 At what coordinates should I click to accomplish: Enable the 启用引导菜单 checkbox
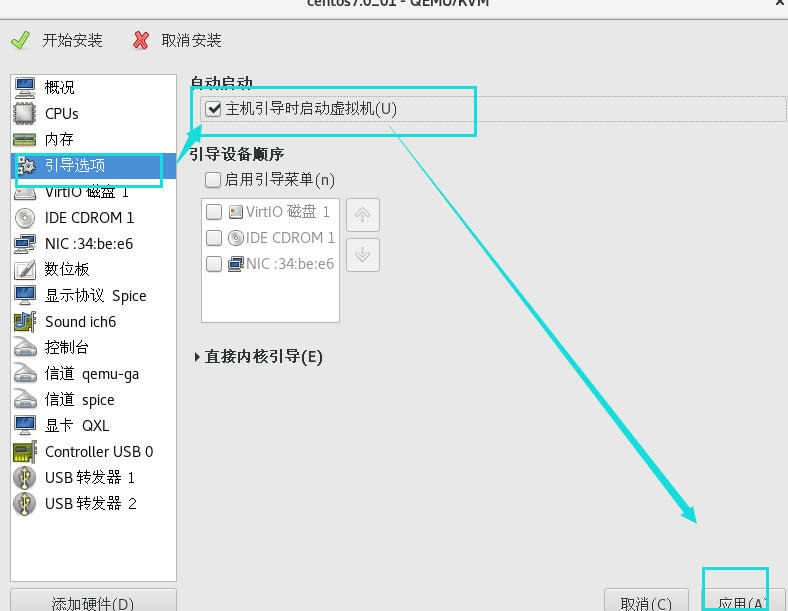click(213, 180)
